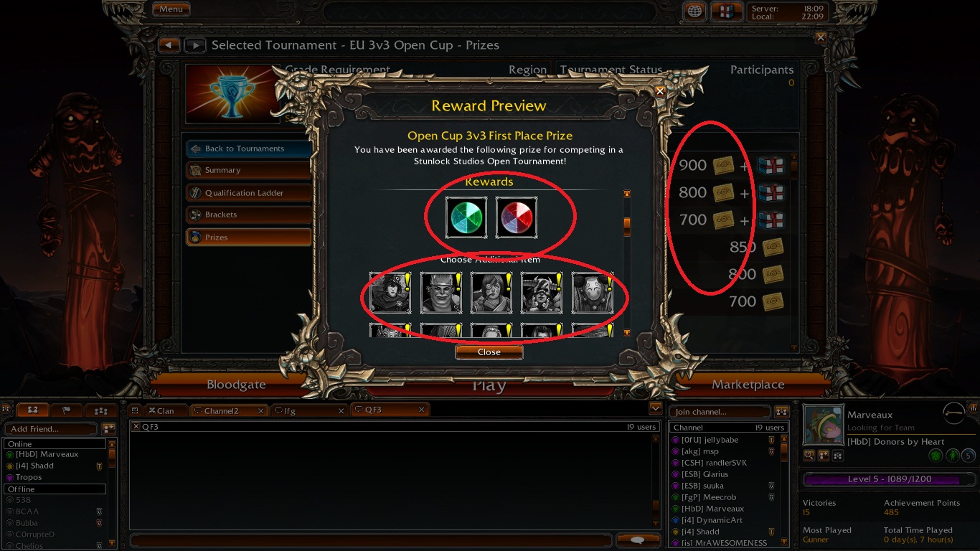This screenshot has height=551, width=980.
Task: Open the chat tabs dropdown arrow
Action: 654,408
